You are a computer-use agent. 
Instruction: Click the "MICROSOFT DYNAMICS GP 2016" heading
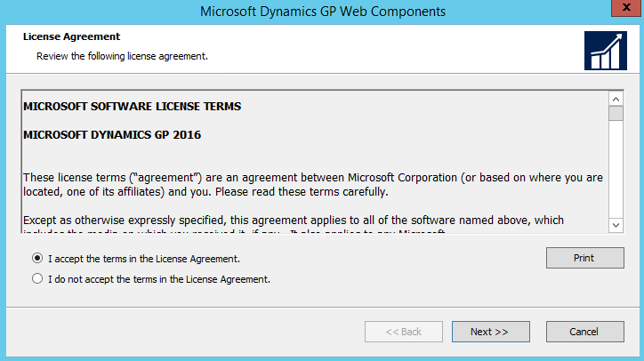click(112, 135)
